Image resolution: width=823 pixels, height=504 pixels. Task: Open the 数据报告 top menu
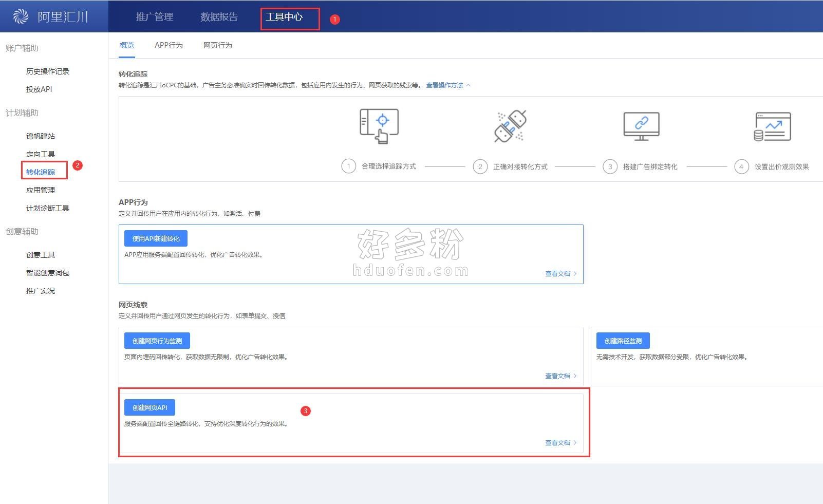(219, 17)
